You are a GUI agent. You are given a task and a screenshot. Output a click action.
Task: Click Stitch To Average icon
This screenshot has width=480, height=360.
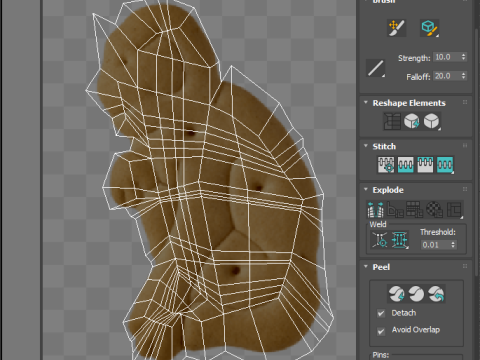point(406,165)
